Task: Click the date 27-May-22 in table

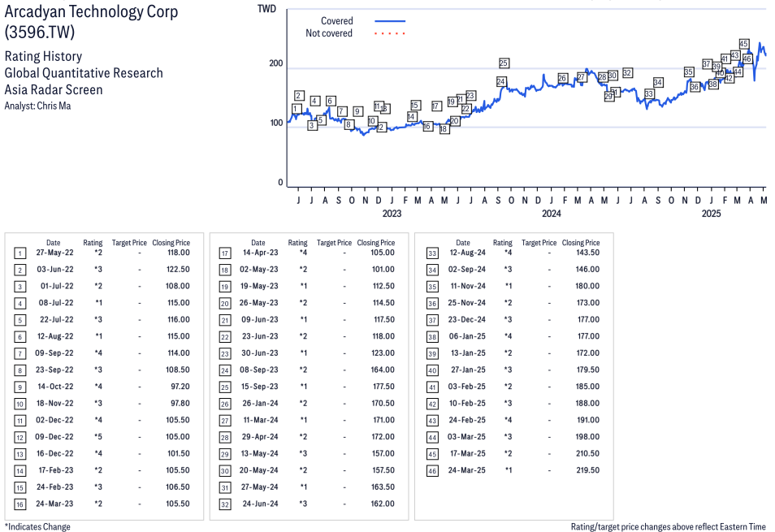Action: [55, 253]
